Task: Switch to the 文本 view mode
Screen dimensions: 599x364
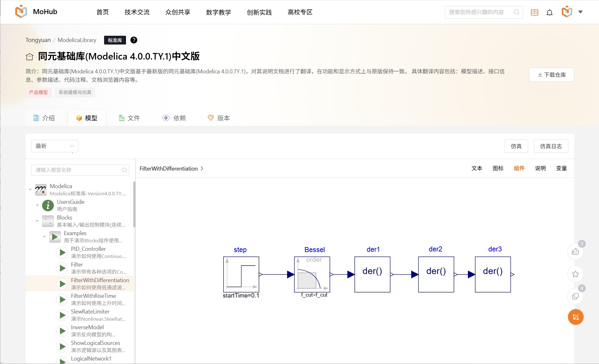Action: (477, 168)
